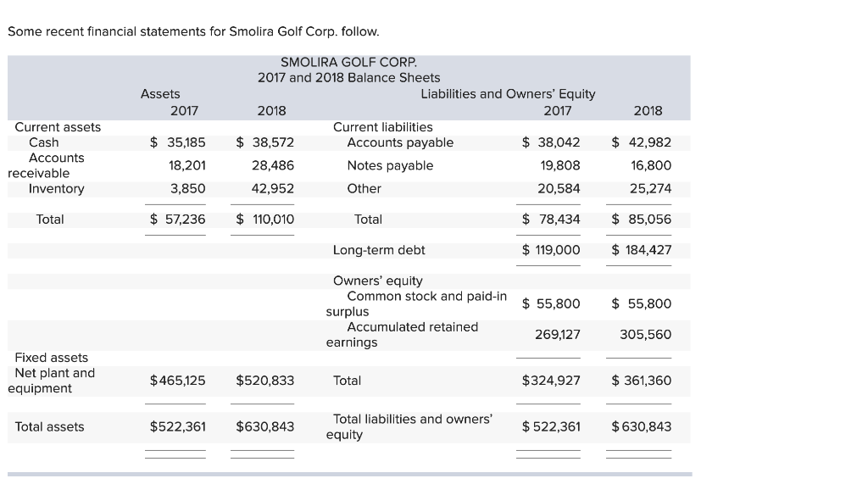Screen dimensions: 868x484
Task: Click 2017 Total assets $522,361
Action: pos(177,427)
